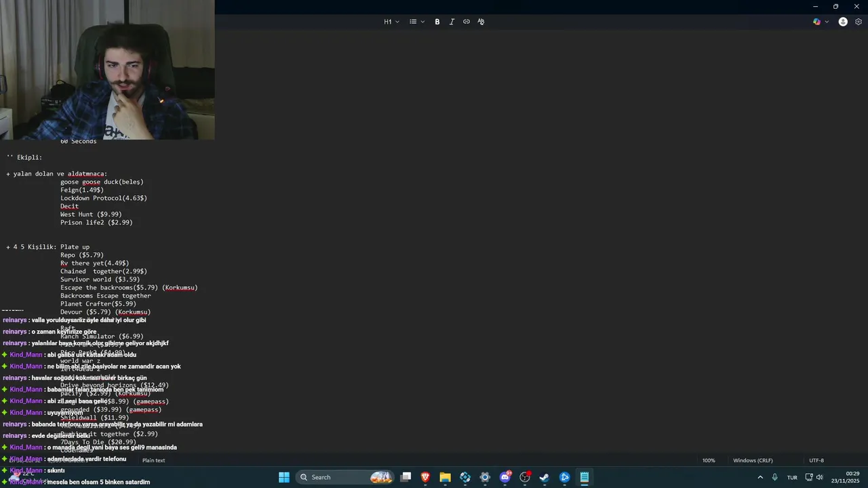This screenshot has width=868, height=488.
Task: Click the line "Chained together(2.99$)"
Action: [x=104, y=271]
